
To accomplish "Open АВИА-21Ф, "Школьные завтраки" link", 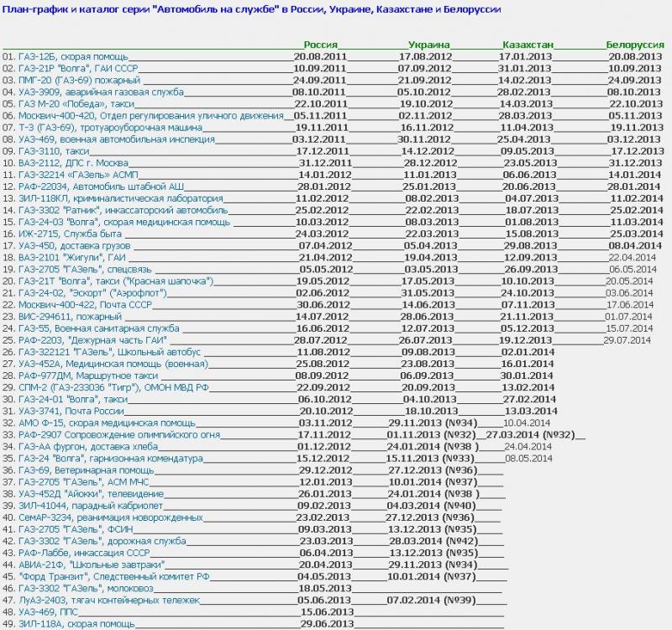I will tap(92, 564).
